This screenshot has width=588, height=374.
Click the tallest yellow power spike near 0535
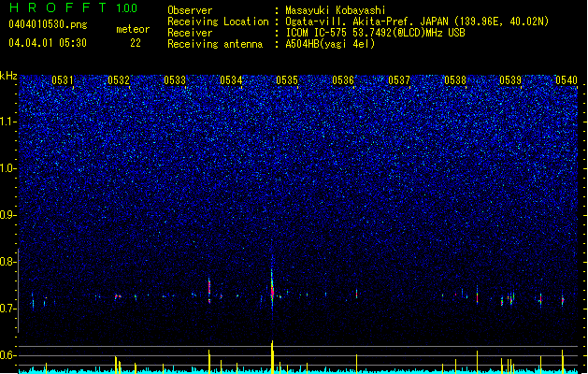pyautogui.click(x=272, y=356)
